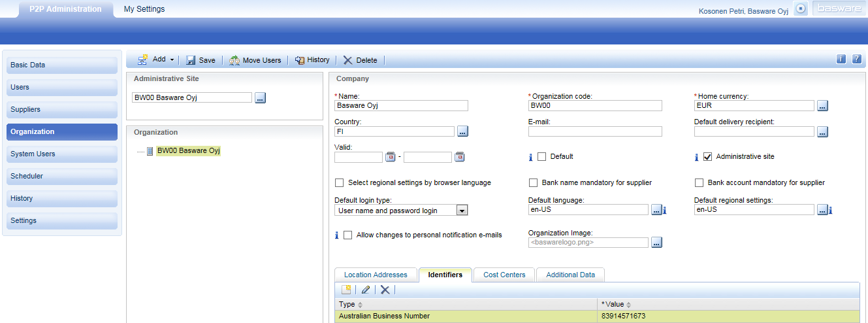This screenshot has width=868, height=323.
Task: Browse Administrative Site lookup button
Action: click(261, 98)
